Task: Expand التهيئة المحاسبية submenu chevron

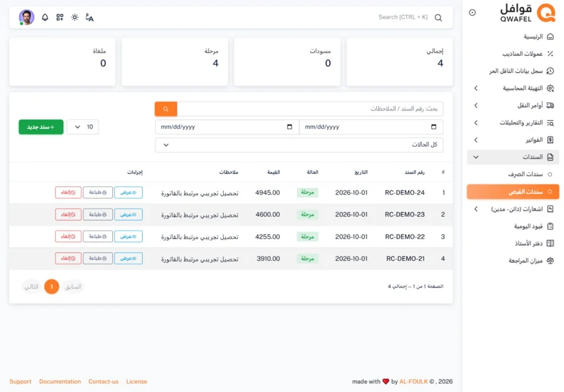Action: [476, 88]
